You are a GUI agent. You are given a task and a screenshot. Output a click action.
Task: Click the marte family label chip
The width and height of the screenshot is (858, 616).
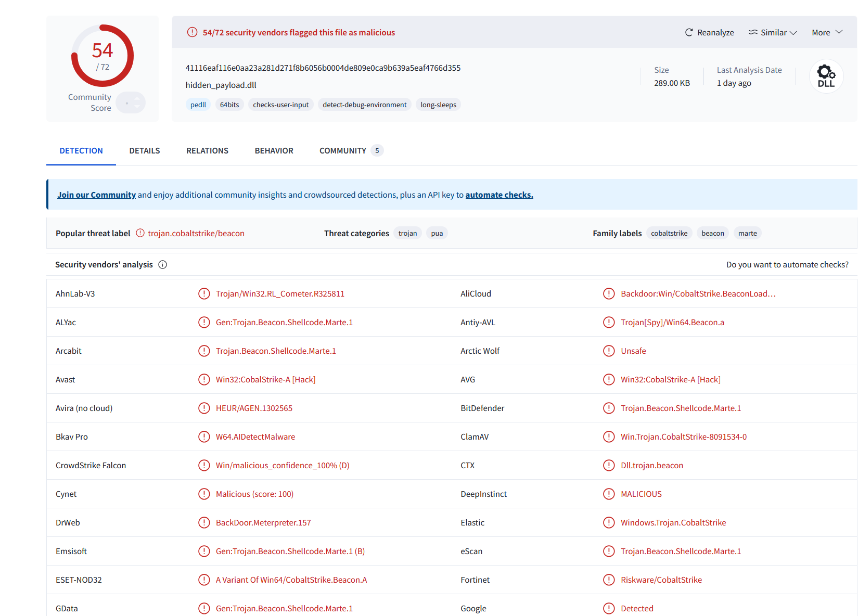(748, 233)
